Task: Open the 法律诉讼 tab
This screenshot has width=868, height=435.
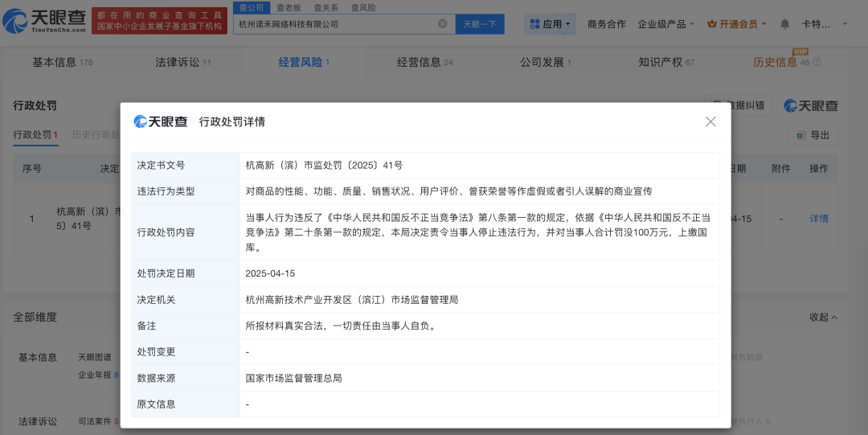Action: 178,62
